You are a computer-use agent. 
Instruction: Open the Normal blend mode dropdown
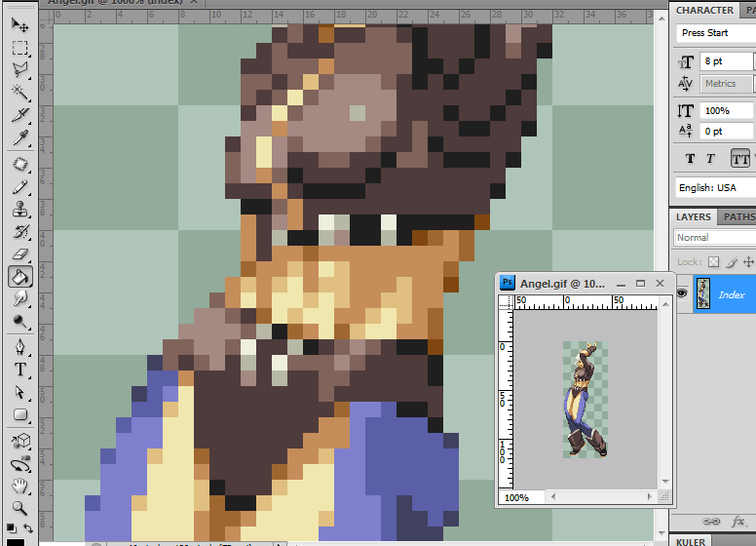point(714,237)
